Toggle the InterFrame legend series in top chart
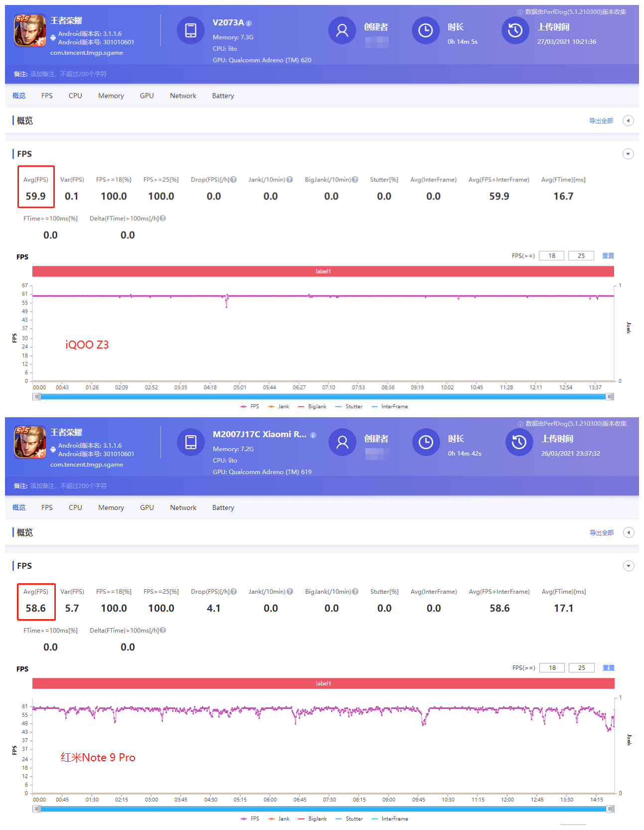Viewport: 644px width, 830px height. pyautogui.click(x=390, y=407)
